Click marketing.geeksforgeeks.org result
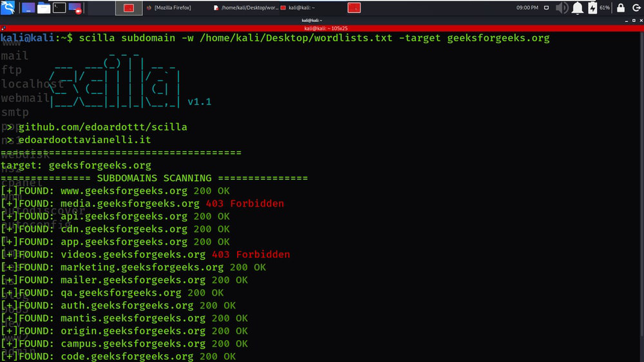644x362 pixels. tap(142, 267)
